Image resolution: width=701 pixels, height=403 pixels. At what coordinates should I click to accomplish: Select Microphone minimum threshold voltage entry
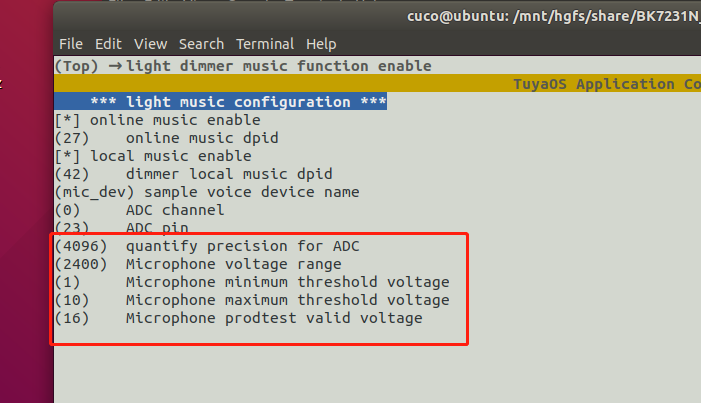click(x=252, y=282)
